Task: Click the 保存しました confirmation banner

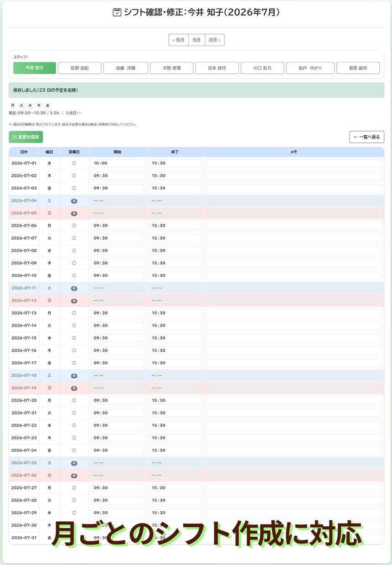Action: pos(196,90)
